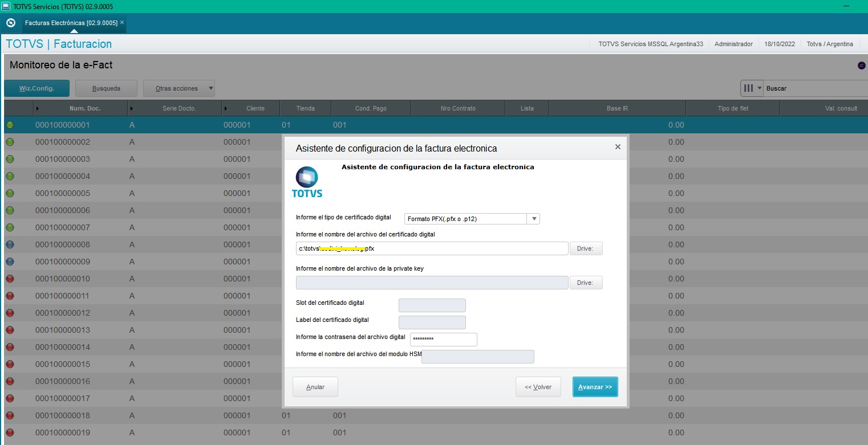The height and width of the screenshot is (445, 868).
Task: Click the Cond. Pago column header
Action: coord(371,108)
